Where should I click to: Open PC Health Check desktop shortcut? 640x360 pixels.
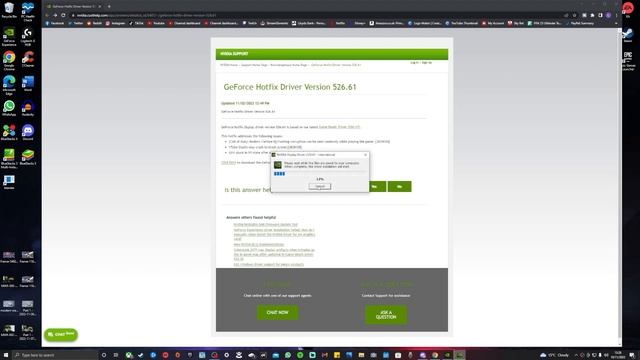point(28,11)
